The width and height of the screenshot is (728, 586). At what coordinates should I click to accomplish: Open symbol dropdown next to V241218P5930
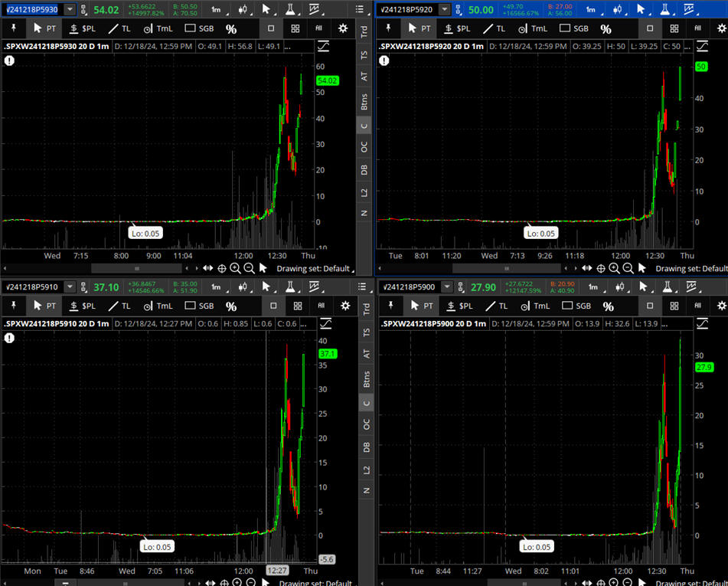click(70, 9)
